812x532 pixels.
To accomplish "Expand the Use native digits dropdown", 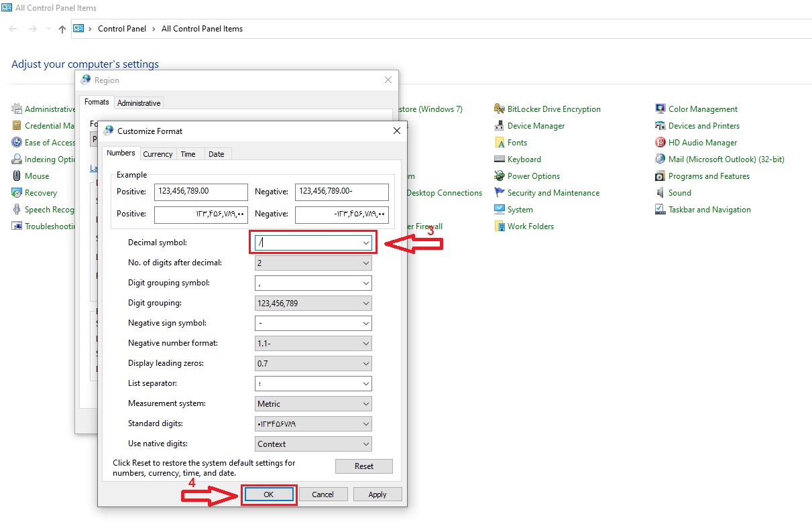I will pos(365,444).
